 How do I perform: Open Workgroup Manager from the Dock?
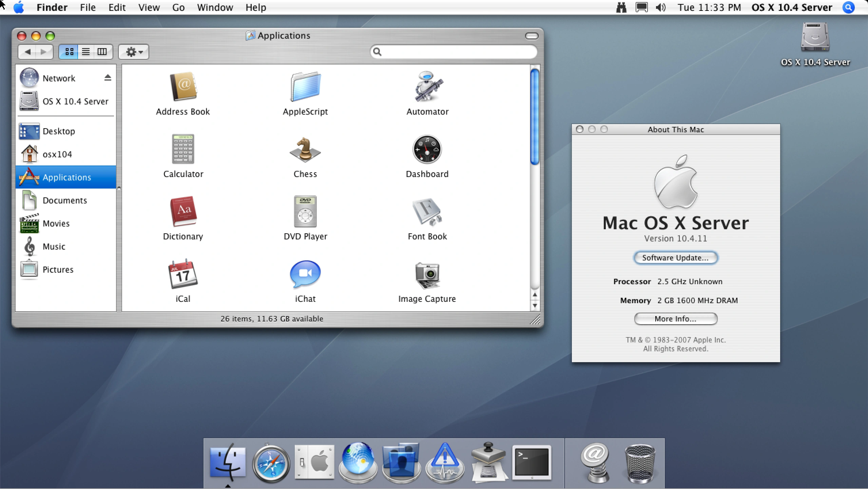(401, 462)
